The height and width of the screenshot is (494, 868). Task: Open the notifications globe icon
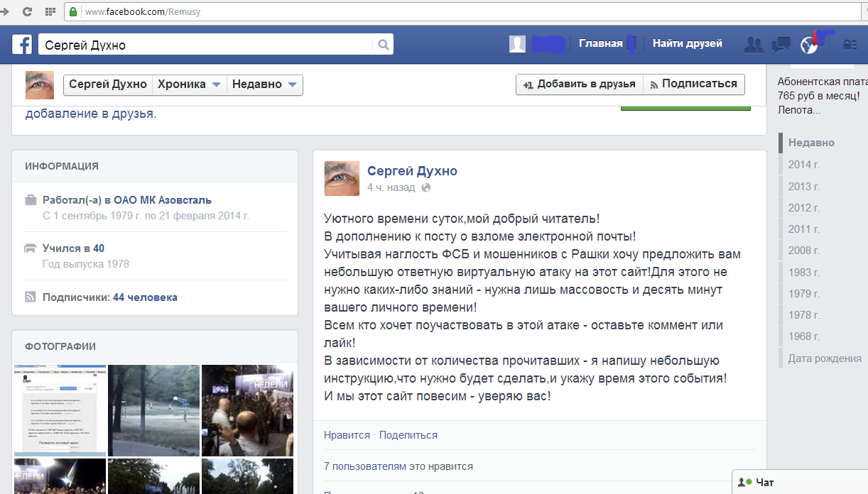click(x=809, y=45)
